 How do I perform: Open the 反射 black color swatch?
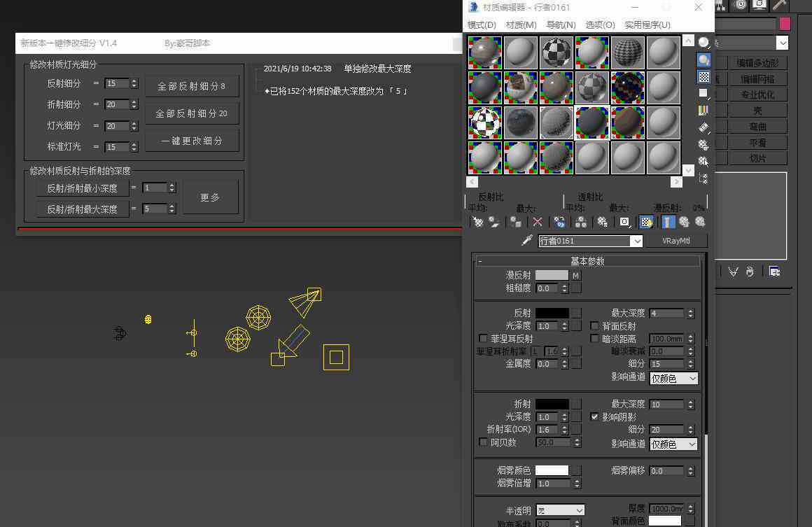tap(552, 313)
